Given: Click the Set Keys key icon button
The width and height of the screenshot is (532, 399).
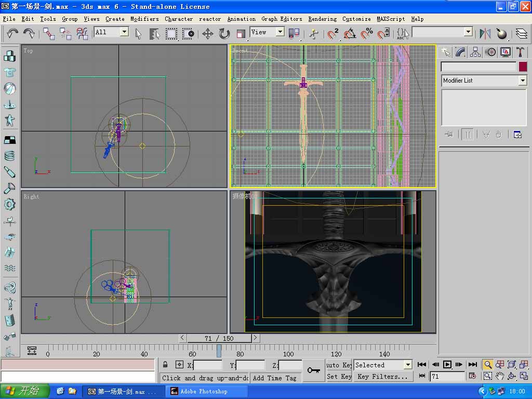Looking at the screenshot, I should pyautogui.click(x=313, y=370).
